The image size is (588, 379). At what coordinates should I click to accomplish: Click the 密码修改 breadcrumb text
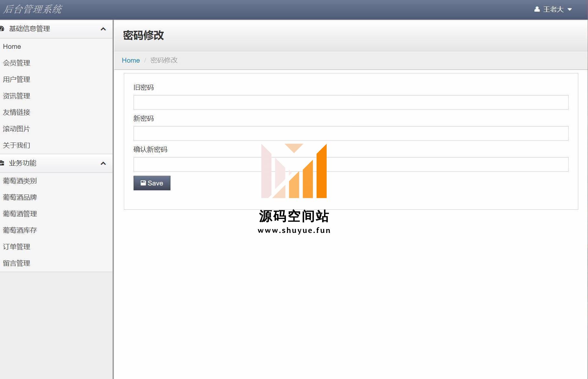(x=164, y=60)
